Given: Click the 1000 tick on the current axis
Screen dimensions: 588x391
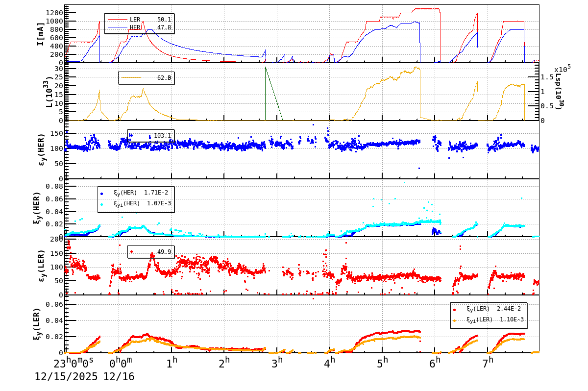Looking at the screenshot, I should (54, 21).
